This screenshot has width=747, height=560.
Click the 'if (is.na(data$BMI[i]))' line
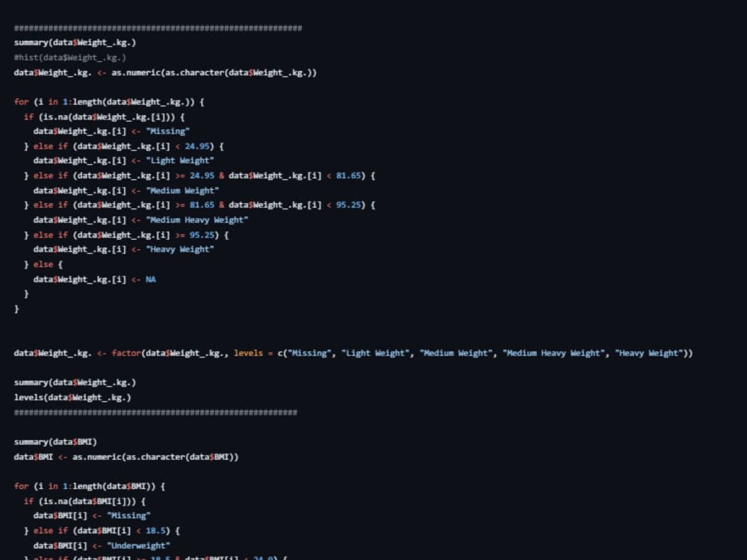pyautogui.click(x=85, y=502)
